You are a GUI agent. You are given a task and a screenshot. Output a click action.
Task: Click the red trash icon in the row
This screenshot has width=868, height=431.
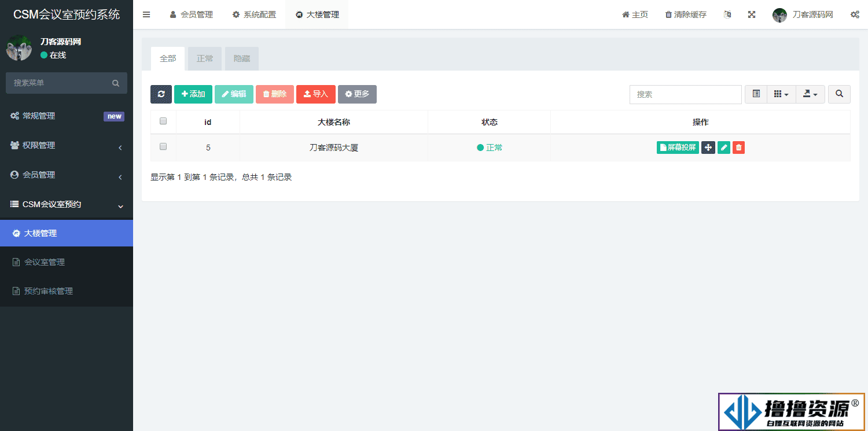point(738,148)
